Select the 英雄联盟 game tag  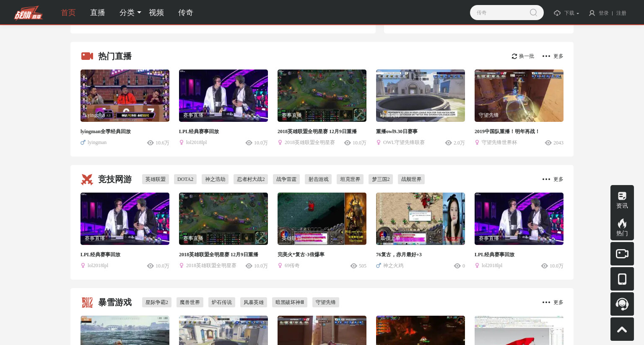tap(156, 179)
